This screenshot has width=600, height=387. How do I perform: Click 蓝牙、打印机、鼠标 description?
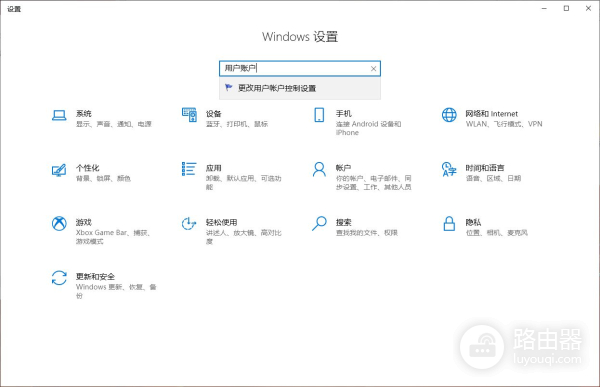[237, 124]
